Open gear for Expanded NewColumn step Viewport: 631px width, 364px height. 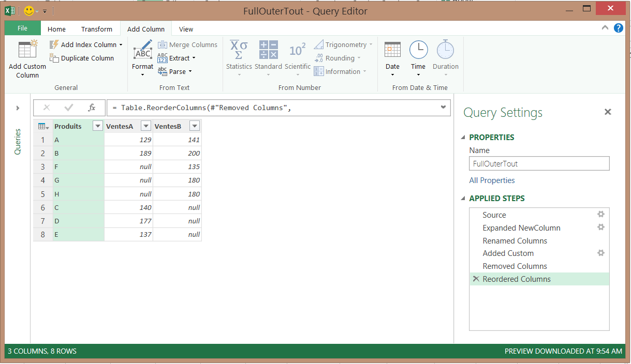(600, 228)
